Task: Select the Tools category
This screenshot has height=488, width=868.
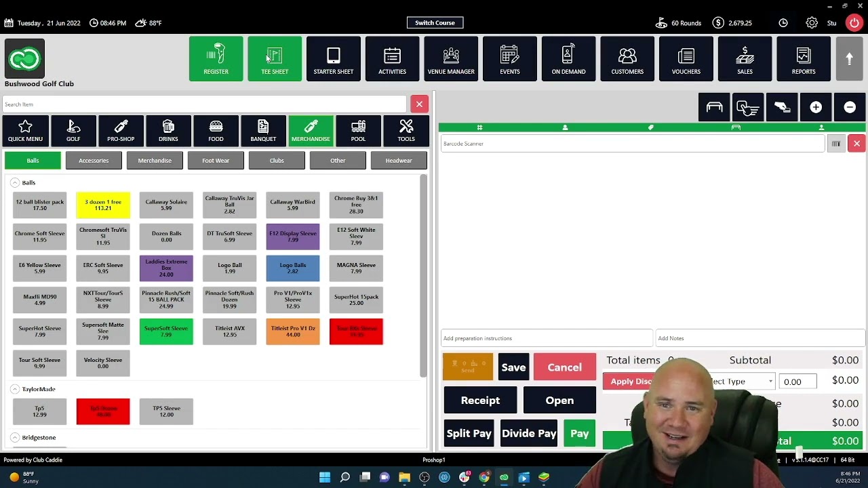Action: 406,131
